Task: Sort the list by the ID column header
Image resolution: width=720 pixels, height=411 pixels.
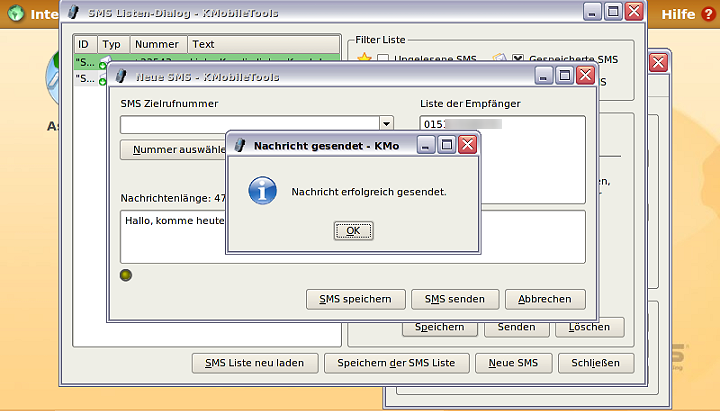Action: pyautogui.click(x=85, y=44)
